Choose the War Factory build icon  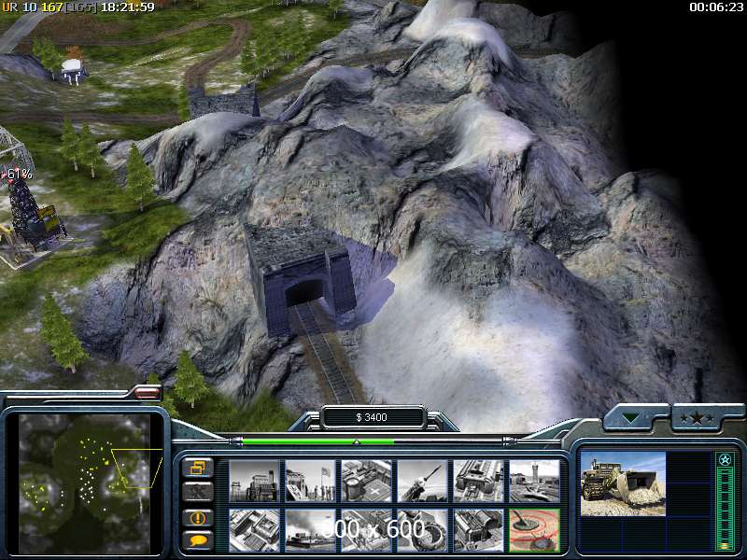click(x=479, y=481)
